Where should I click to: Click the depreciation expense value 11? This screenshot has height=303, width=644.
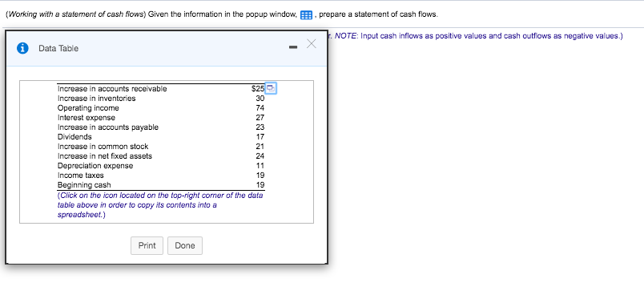(x=260, y=166)
